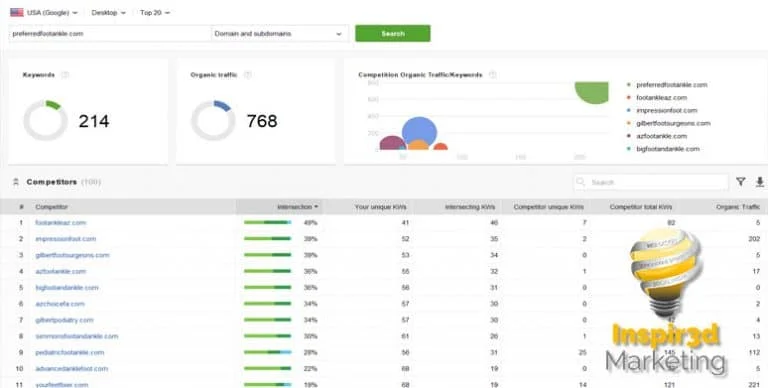Toggle gilbertfootsurgeons.com legend entry
768x388 pixels.
point(668,123)
